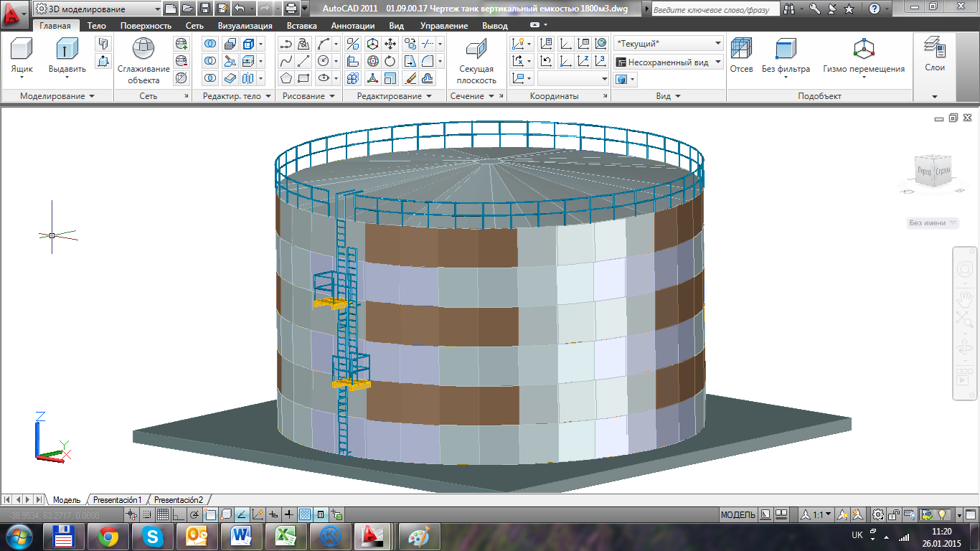Screen dimensions: 980x551
Task: Open Google Chrome from the taskbar
Action: [x=108, y=536]
